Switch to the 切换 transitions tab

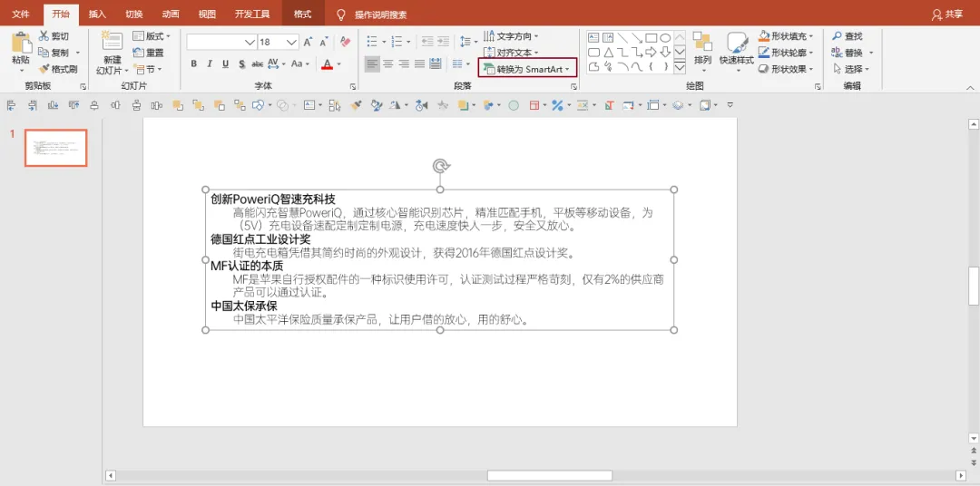click(133, 14)
